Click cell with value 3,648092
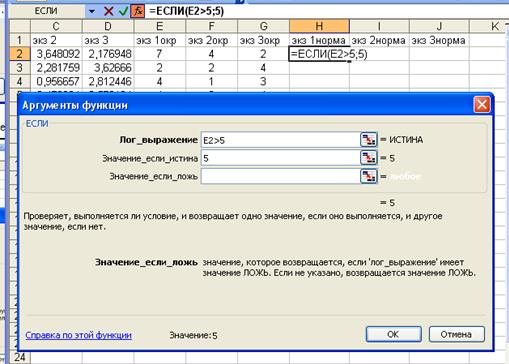This screenshot has width=509, height=364. (56, 54)
